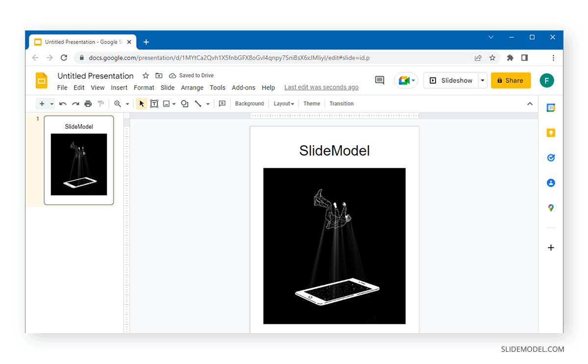This screenshot has height=364, width=588.
Task: Expand the Slideshow options dropdown arrow
Action: click(x=483, y=80)
